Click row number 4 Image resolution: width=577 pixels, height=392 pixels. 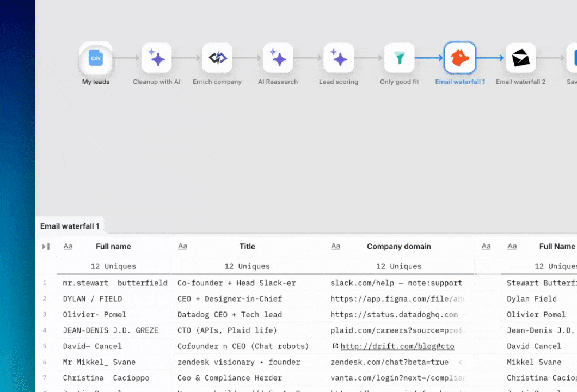[x=45, y=330]
